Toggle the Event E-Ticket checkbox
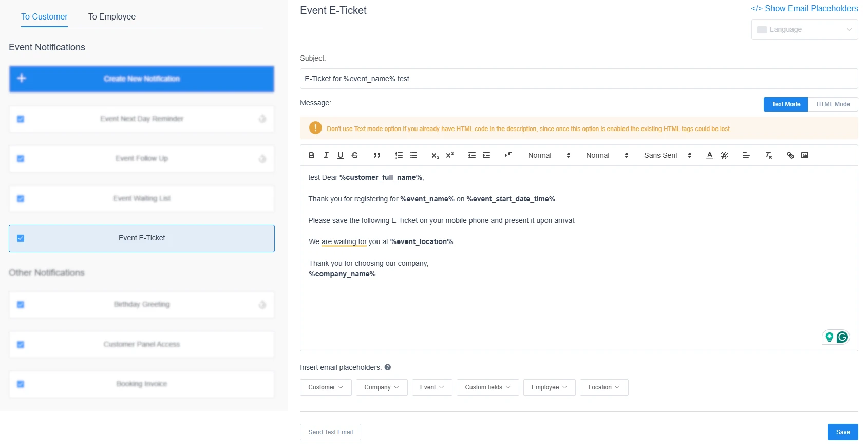This screenshot has width=868, height=446. click(21, 238)
